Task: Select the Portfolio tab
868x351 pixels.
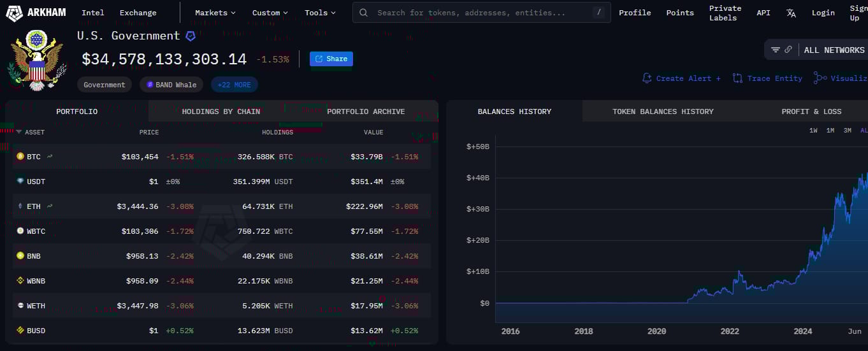Action: (x=76, y=111)
